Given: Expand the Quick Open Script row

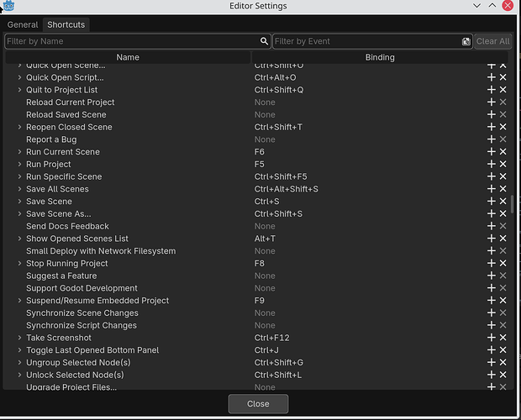Looking at the screenshot, I should pos(19,77).
